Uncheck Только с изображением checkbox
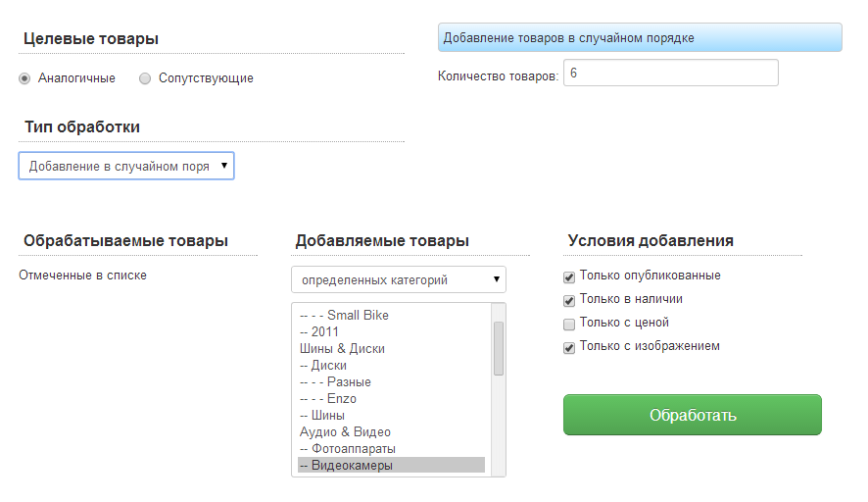The width and height of the screenshot is (868, 502). coord(569,347)
